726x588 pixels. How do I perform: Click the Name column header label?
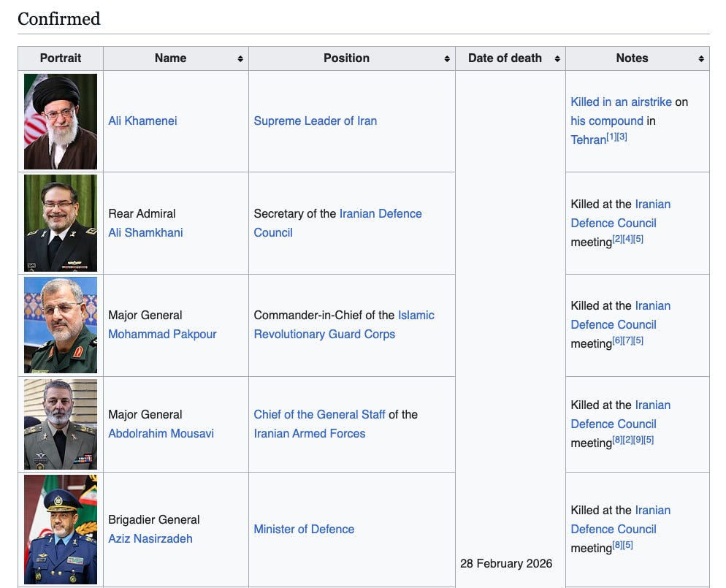pyautogui.click(x=170, y=58)
